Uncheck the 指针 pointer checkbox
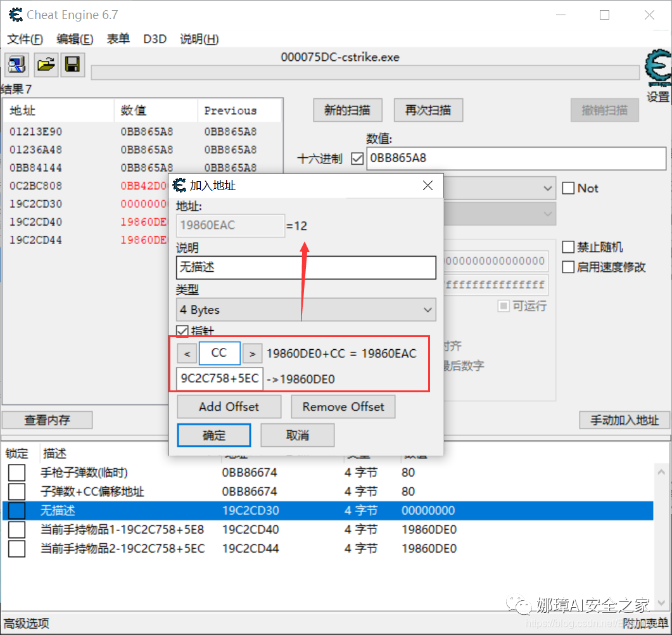Image resolution: width=672 pixels, height=635 pixels. coord(182,331)
